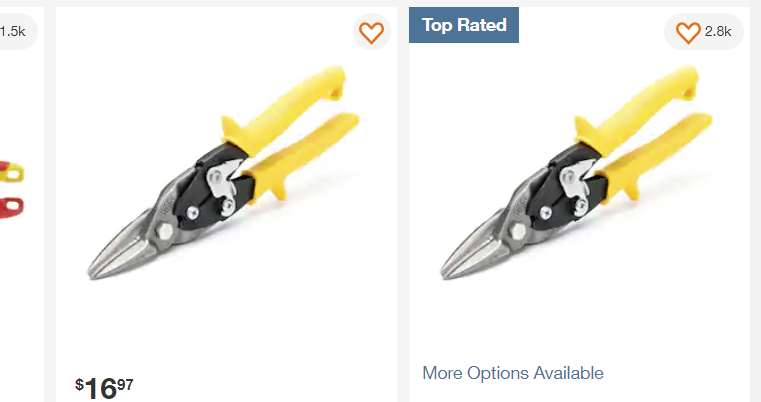Open the $16.97 snips product image
Image resolution: width=761 pixels, height=402 pixels.
tap(226, 180)
